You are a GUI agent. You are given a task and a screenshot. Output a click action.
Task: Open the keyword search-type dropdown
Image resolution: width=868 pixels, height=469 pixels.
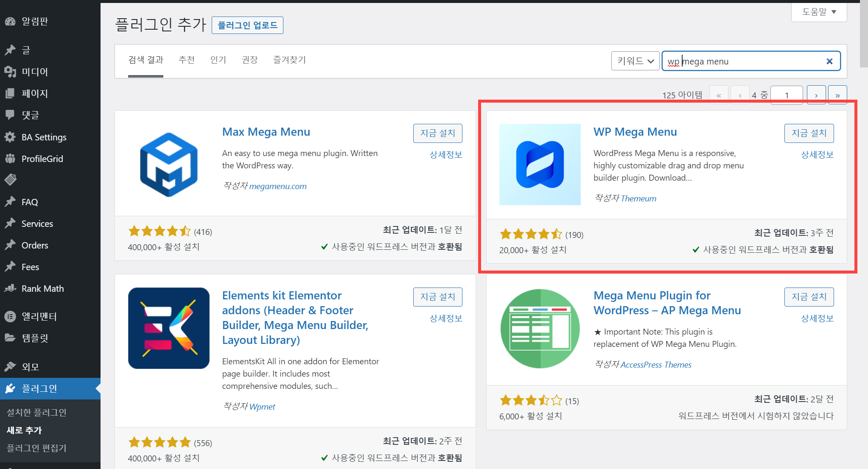tap(635, 61)
